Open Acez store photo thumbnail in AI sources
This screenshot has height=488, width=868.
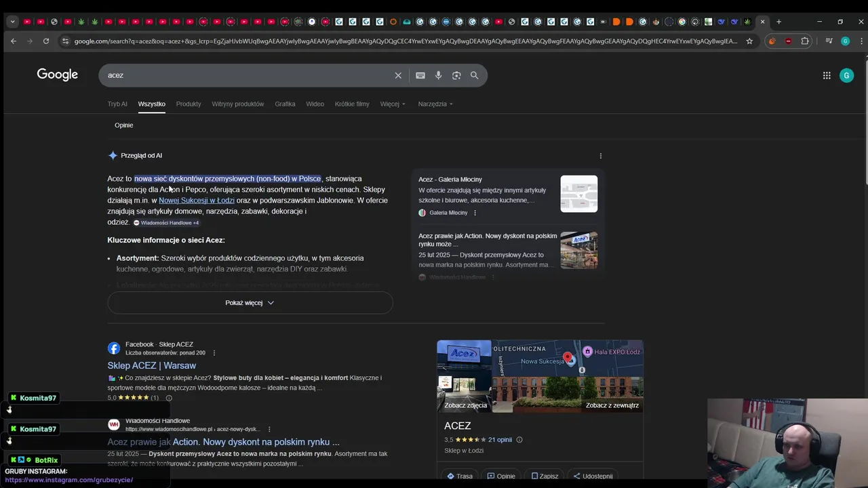pos(579,250)
